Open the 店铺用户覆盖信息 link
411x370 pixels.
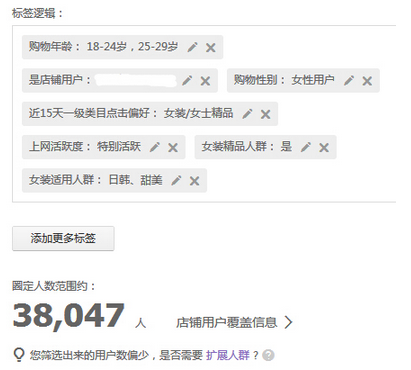click(227, 322)
